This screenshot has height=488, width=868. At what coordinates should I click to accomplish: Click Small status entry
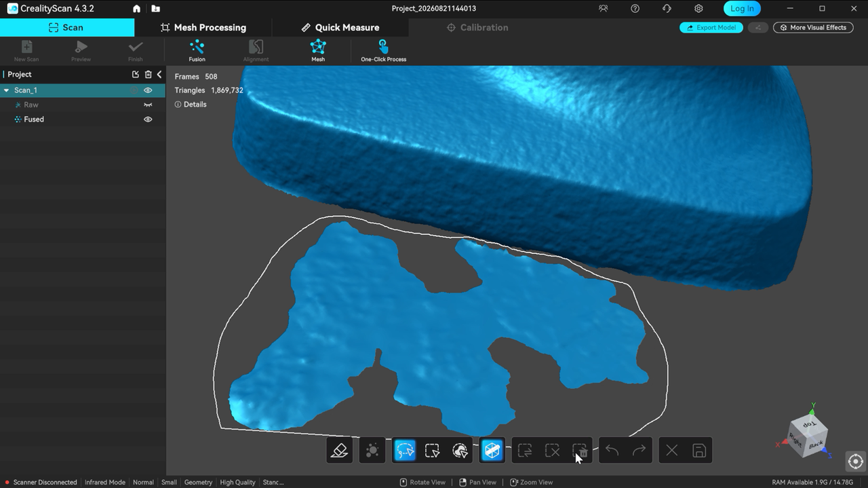(169, 483)
